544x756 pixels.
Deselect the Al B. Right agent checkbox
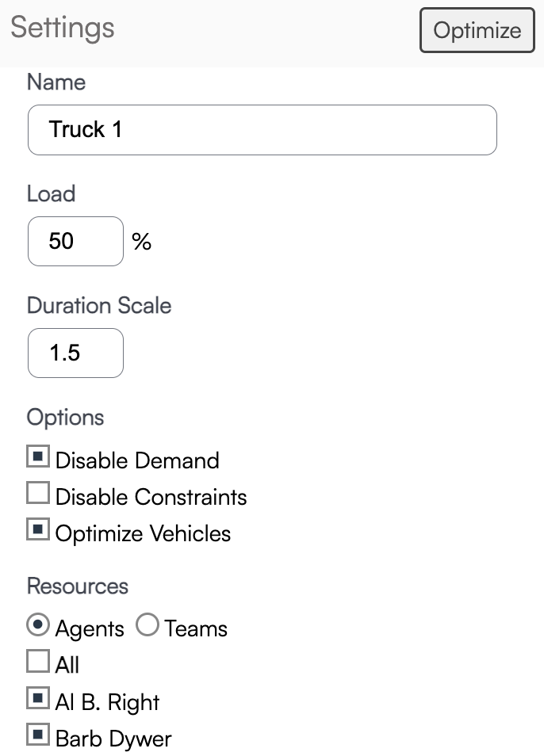(38, 700)
